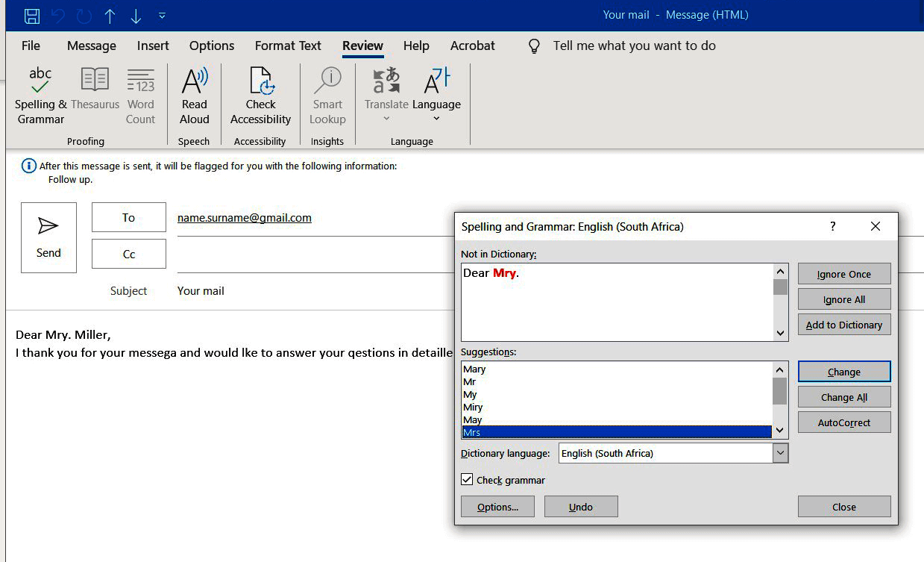Click the Undo arrow in Quick Access Toolbar
The width and height of the screenshot is (924, 562).
coord(57,13)
